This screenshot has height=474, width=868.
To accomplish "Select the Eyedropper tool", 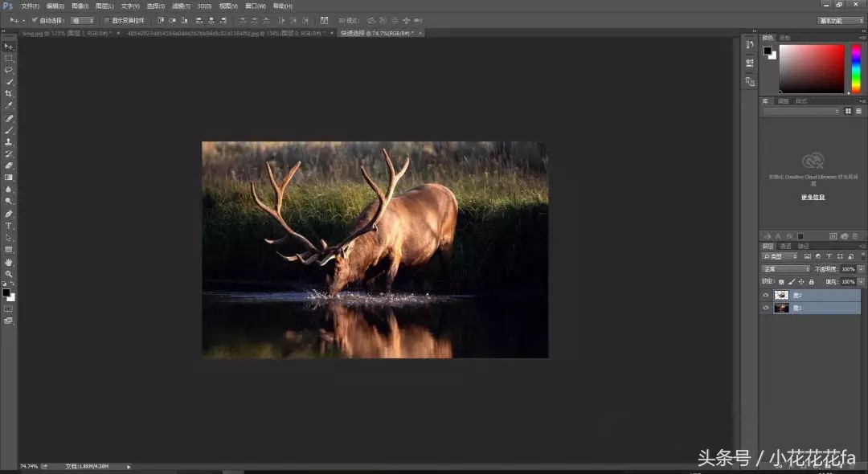I will [x=9, y=105].
